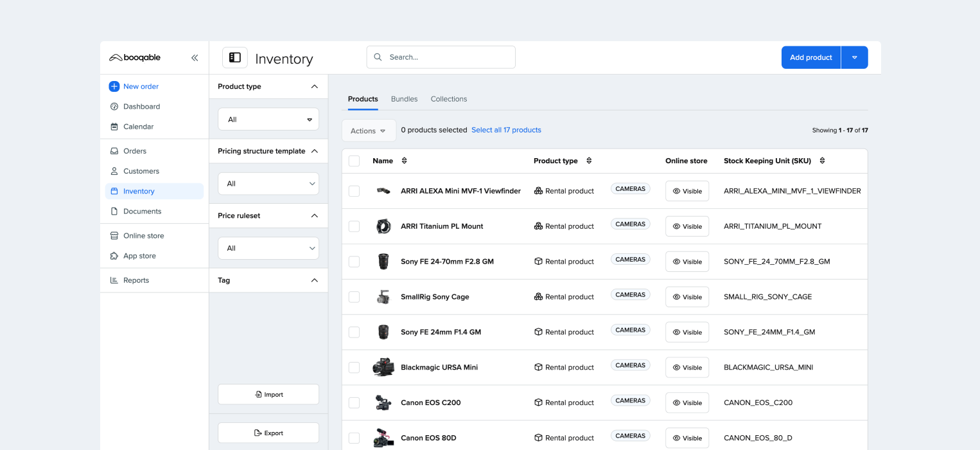
Task: Click the Documents file icon
Action: [114, 211]
